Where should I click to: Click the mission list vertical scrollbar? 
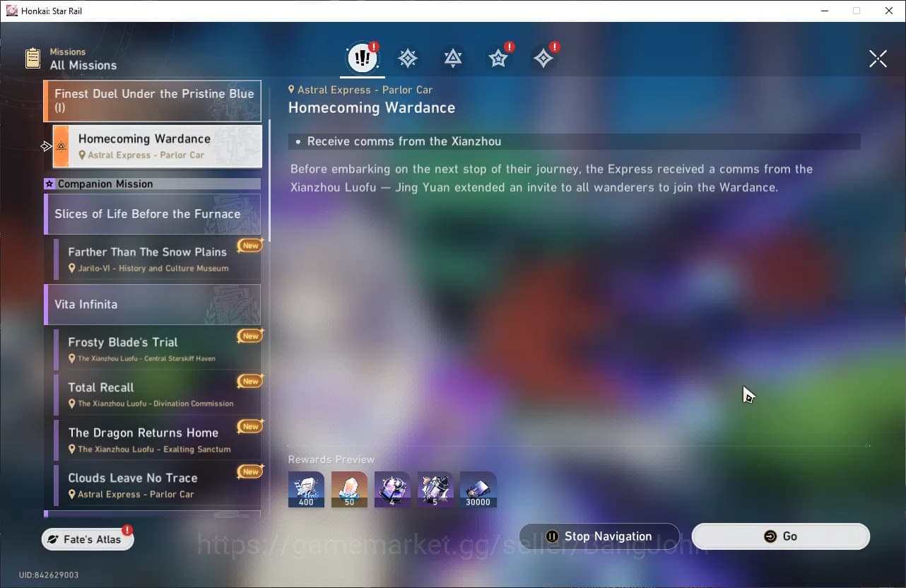[269, 177]
